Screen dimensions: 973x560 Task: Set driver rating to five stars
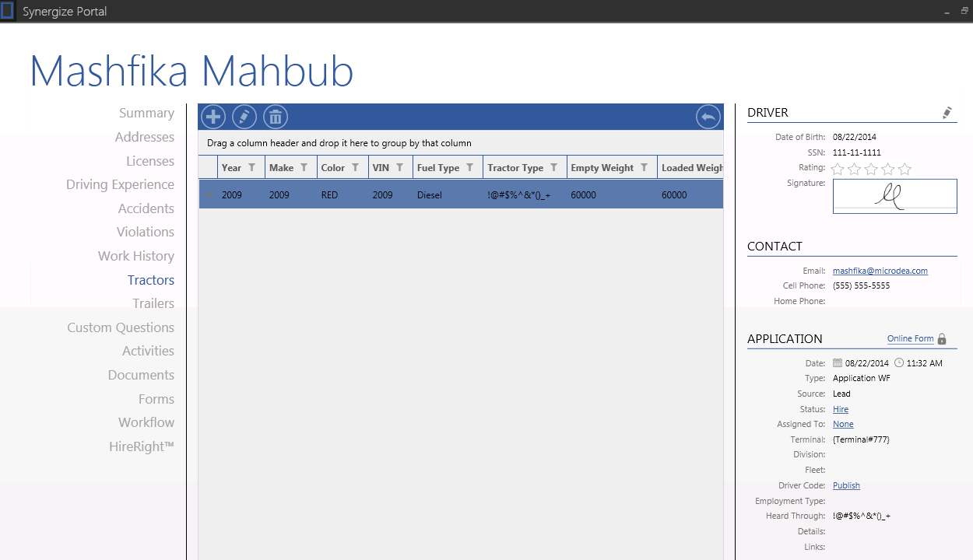point(905,169)
